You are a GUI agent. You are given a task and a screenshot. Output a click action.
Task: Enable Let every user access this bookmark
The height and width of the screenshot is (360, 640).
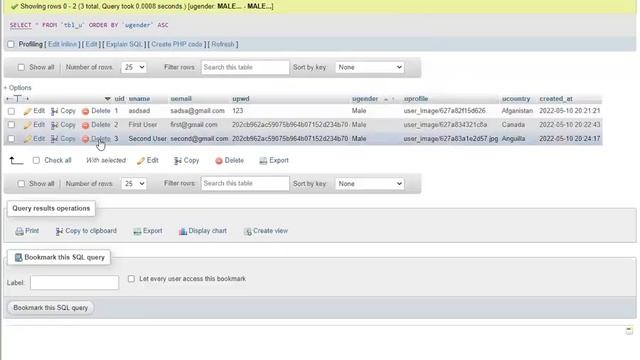tap(131, 279)
